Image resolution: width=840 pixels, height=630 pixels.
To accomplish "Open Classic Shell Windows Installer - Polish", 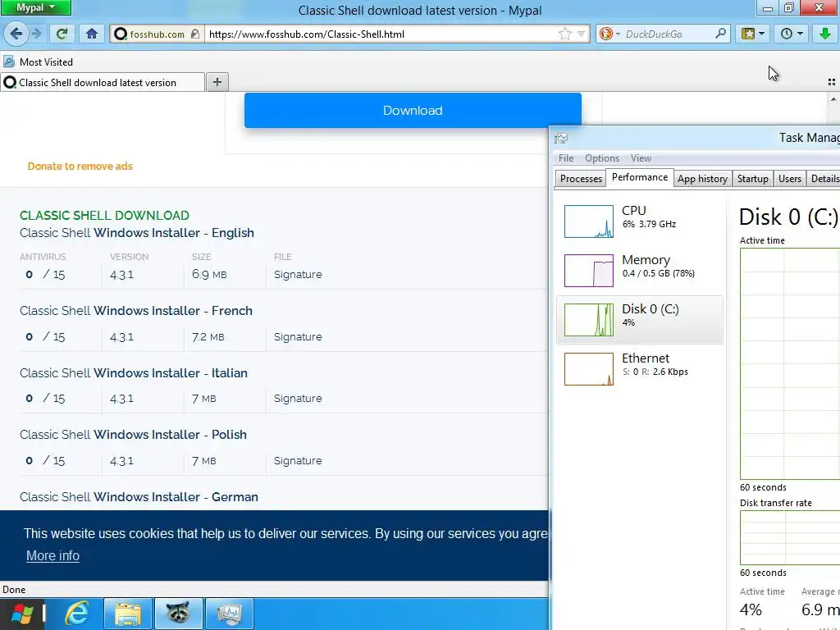I will 134,435.
